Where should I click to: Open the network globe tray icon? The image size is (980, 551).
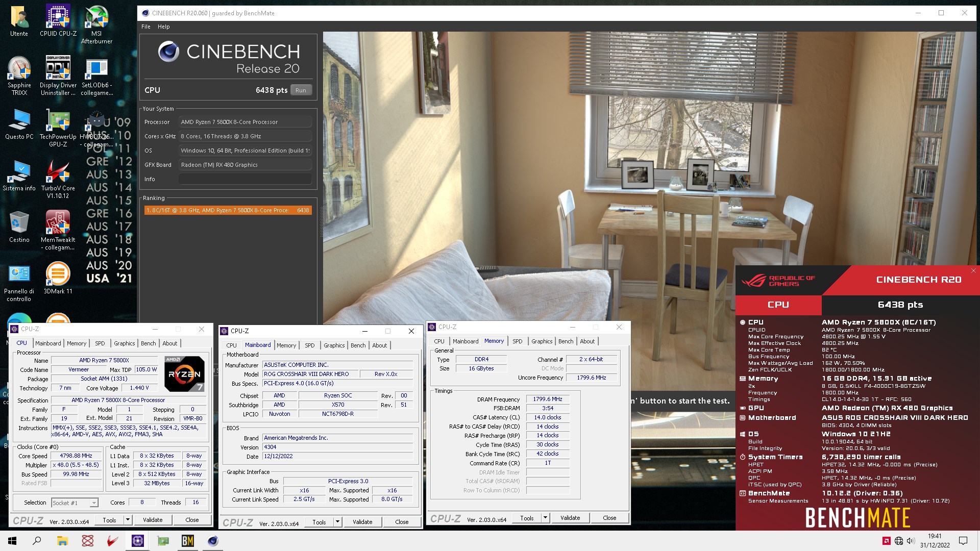(x=899, y=541)
